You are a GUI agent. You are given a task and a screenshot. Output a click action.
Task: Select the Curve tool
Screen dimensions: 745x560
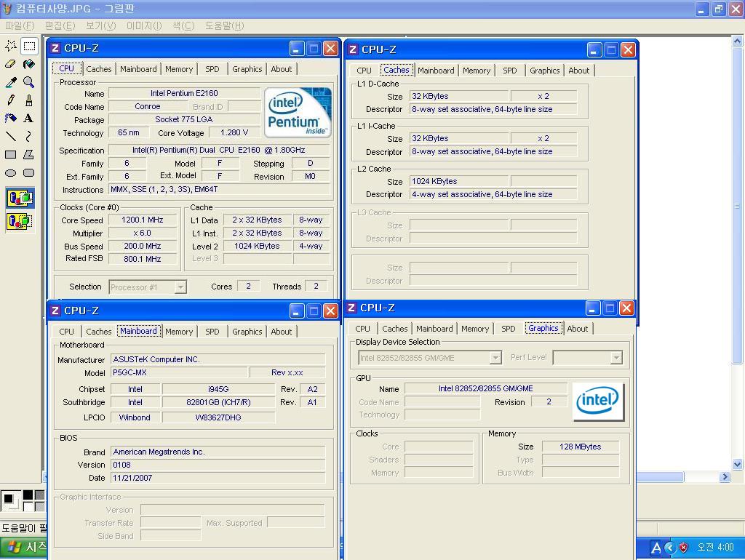point(29,137)
